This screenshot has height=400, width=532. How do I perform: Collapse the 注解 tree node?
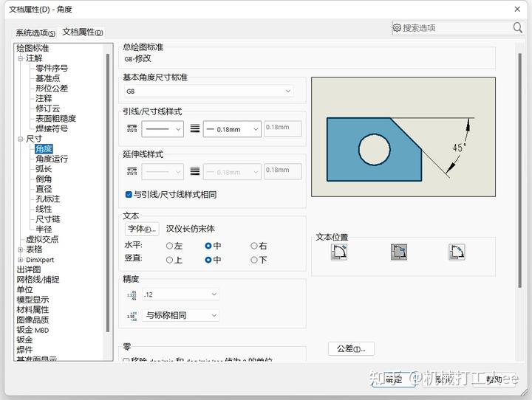click(21, 58)
